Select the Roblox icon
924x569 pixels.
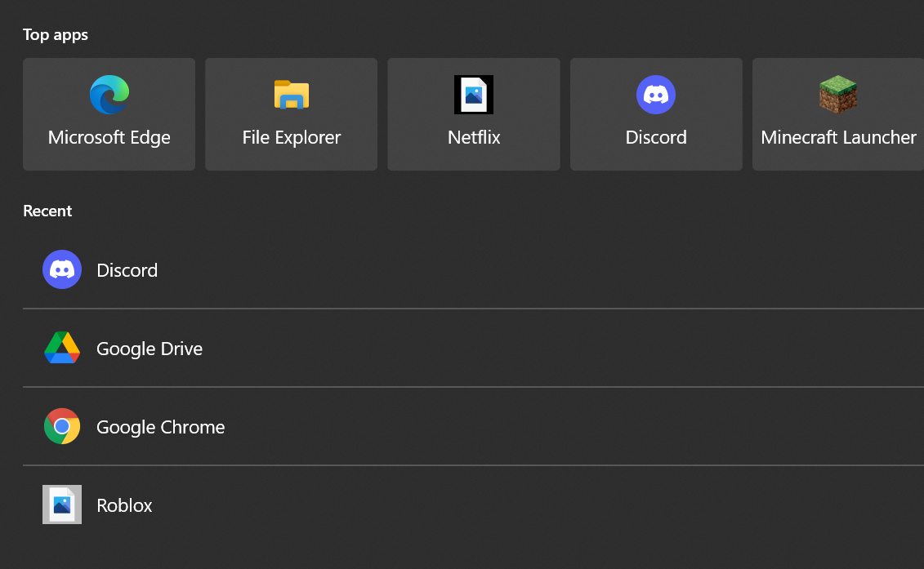[62, 505]
